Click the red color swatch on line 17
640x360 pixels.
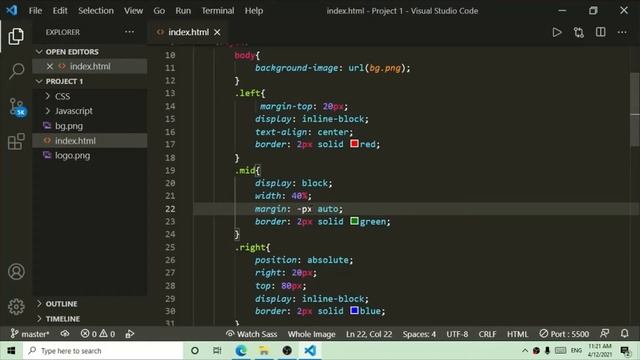(x=354, y=144)
